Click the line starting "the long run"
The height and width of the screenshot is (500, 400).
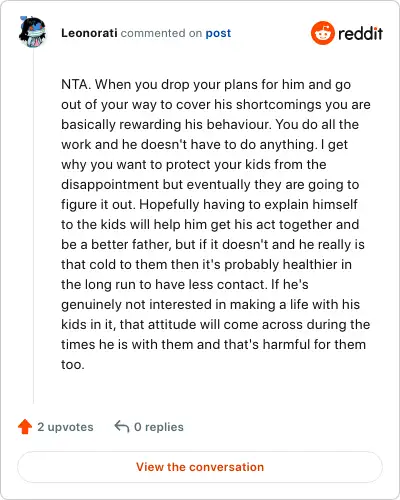pyautogui.click(x=185, y=284)
